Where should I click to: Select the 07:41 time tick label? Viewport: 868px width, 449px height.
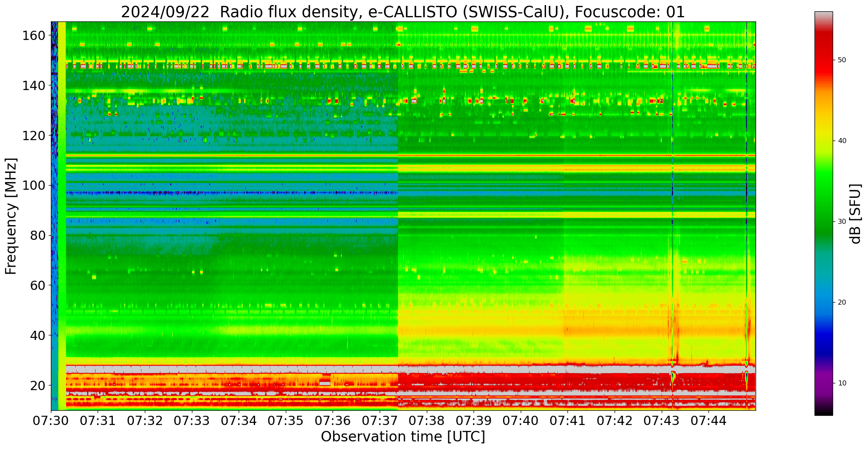568,420
